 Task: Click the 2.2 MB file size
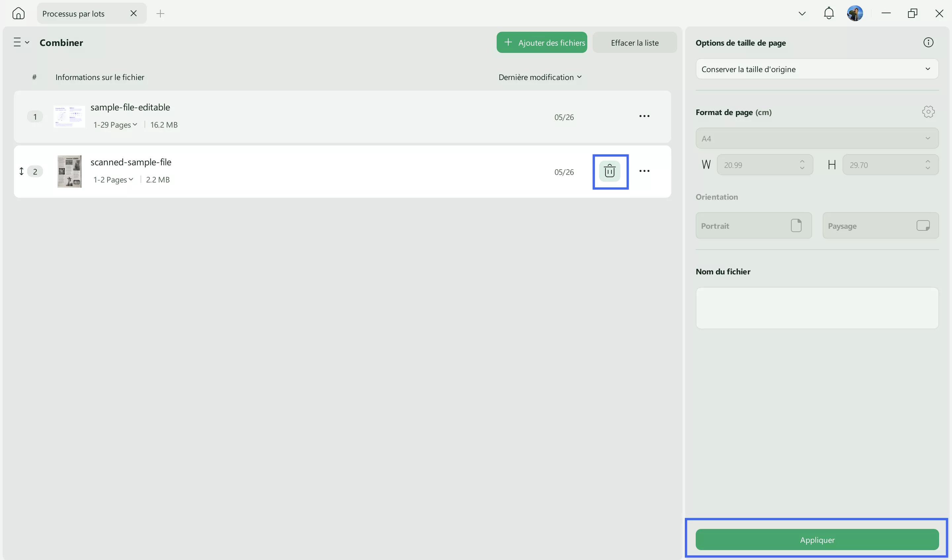click(x=158, y=180)
